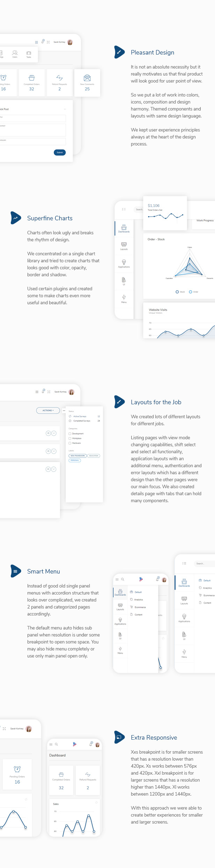The image size is (215, 868).
Task: Check the Development category checkbox
Action: click(70, 433)
